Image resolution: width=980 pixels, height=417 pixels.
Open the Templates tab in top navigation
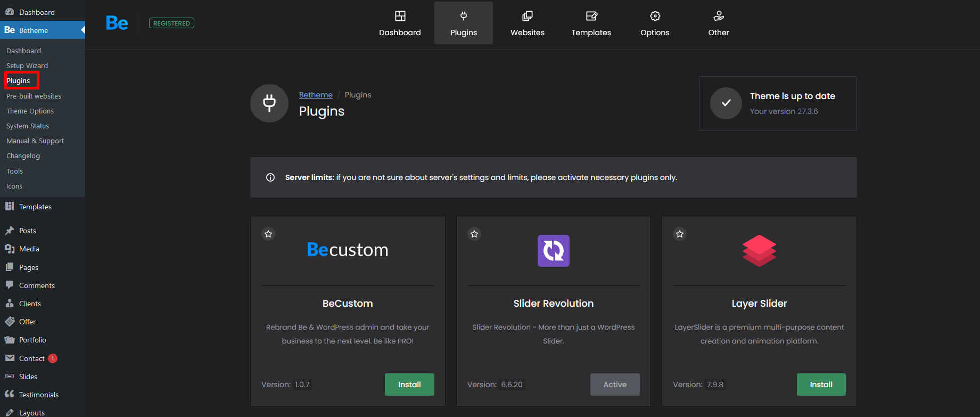tap(591, 23)
